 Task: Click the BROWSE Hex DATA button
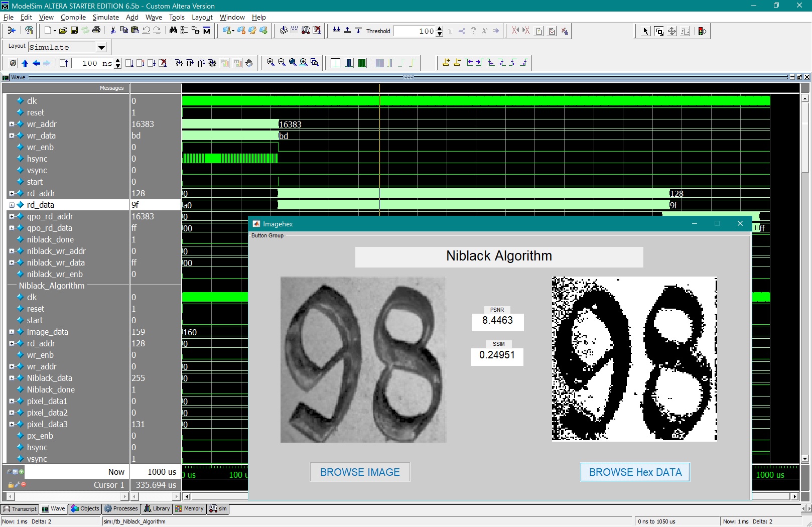pyautogui.click(x=635, y=472)
